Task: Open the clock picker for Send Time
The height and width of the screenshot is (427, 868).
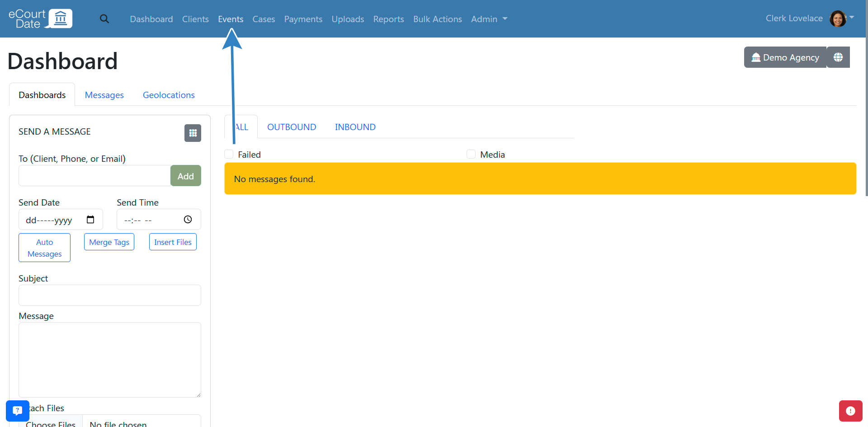Action: coord(187,219)
